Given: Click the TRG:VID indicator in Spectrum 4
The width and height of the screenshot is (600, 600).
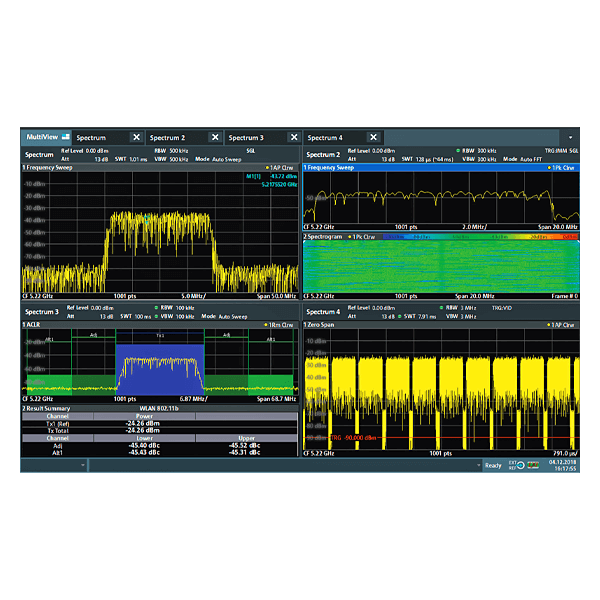Looking at the screenshot, I should [x=502, y=308].
